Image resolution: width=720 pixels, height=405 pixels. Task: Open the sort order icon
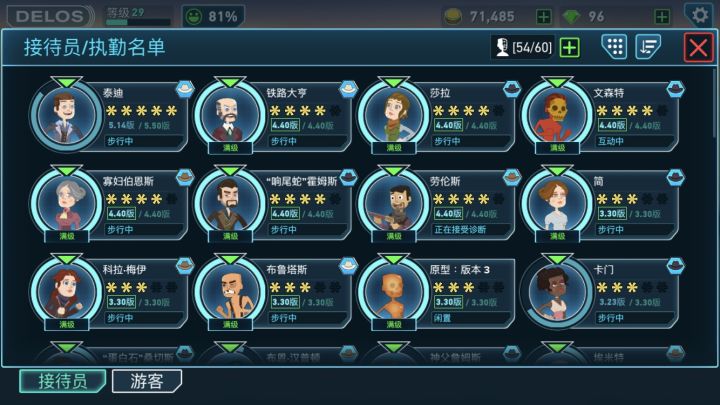[x=648, y=46]
